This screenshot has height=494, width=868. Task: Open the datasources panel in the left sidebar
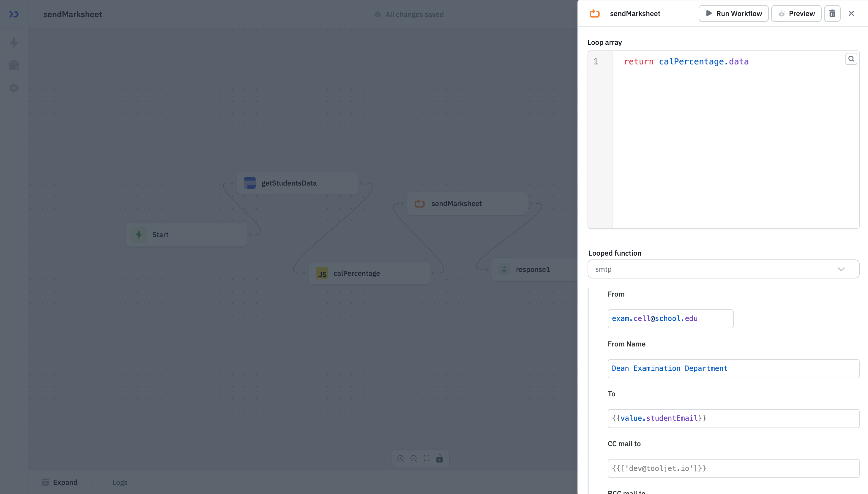(x=14, y=65)
